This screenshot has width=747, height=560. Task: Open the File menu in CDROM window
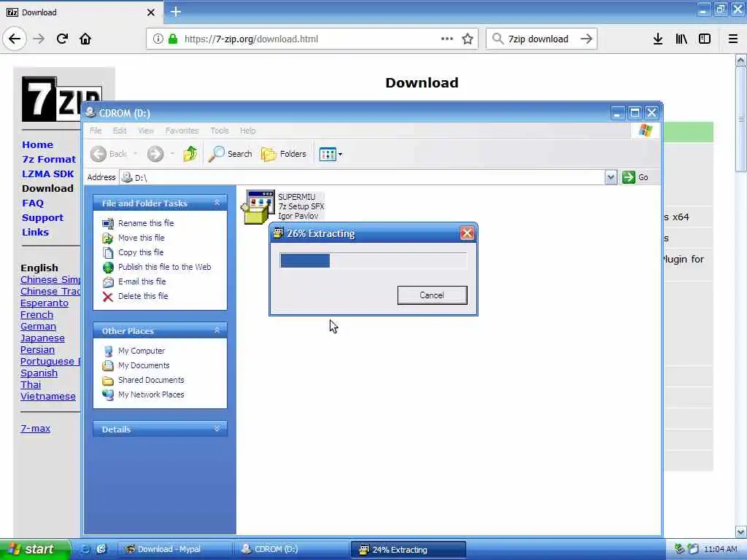point(96,131)
